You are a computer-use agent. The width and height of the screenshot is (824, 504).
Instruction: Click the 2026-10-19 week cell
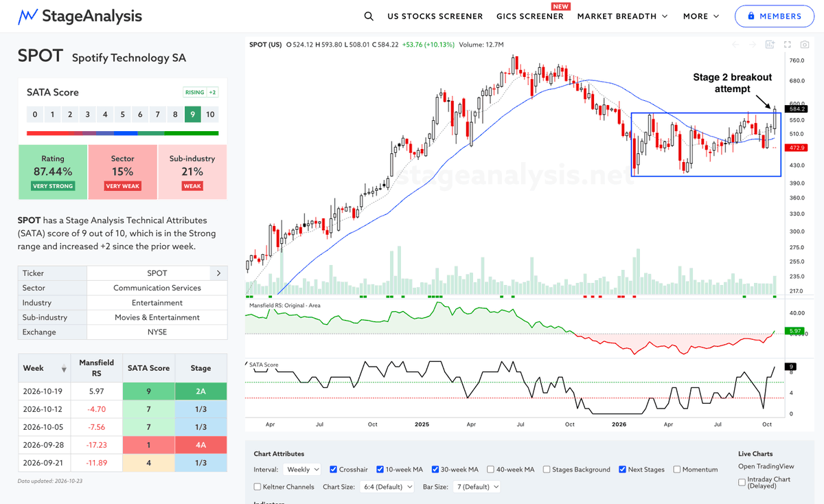tap(45, 391)
